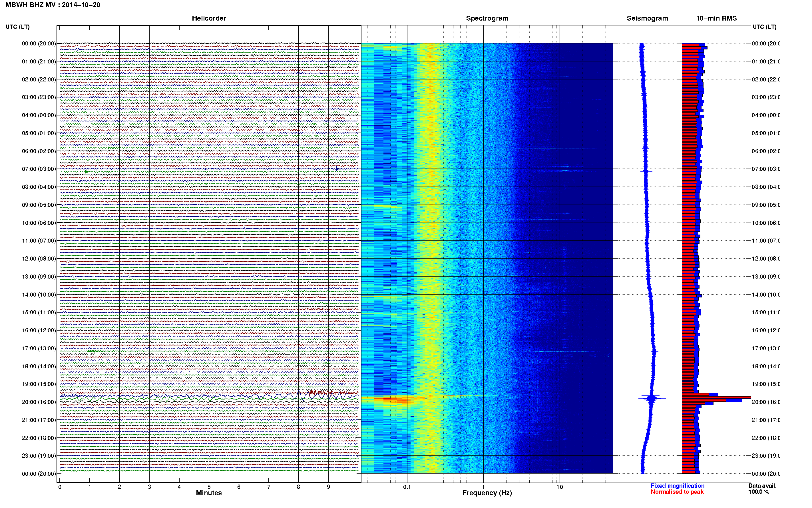Select the left time label 01:00 (21:00)
Image resolution: width=812 pixels, height=508 pixels.
(x=39, y=61)
